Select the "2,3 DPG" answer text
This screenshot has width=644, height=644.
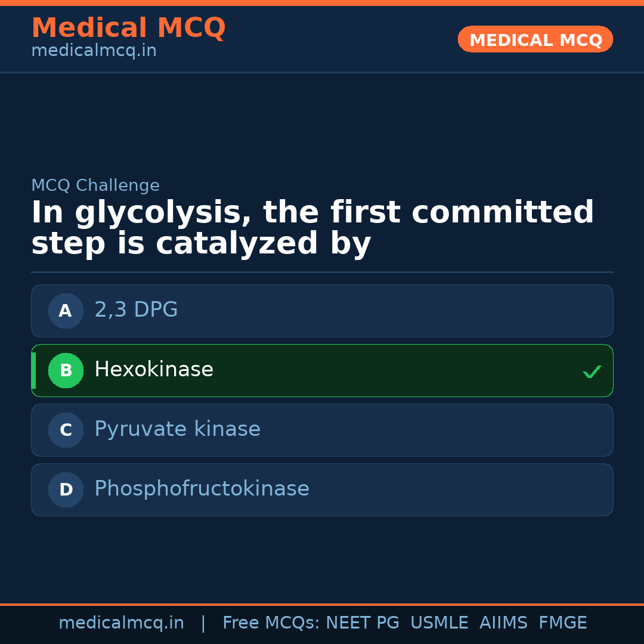136,310
